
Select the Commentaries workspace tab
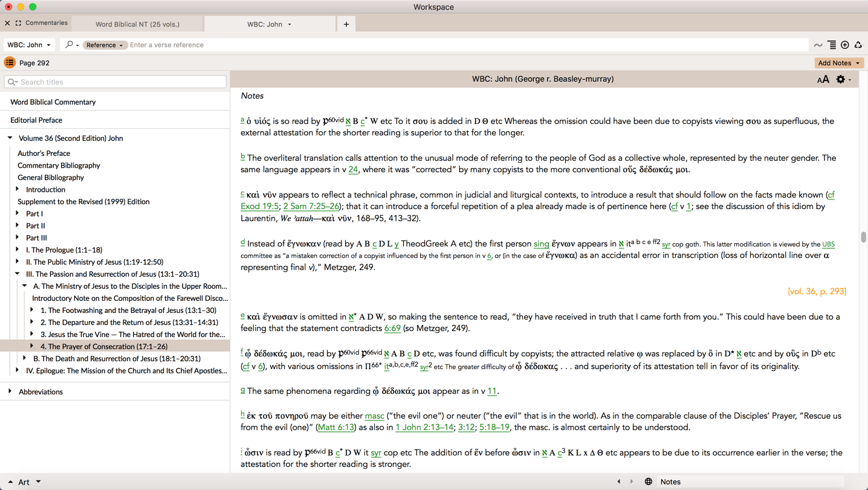[x=47, y=23]
